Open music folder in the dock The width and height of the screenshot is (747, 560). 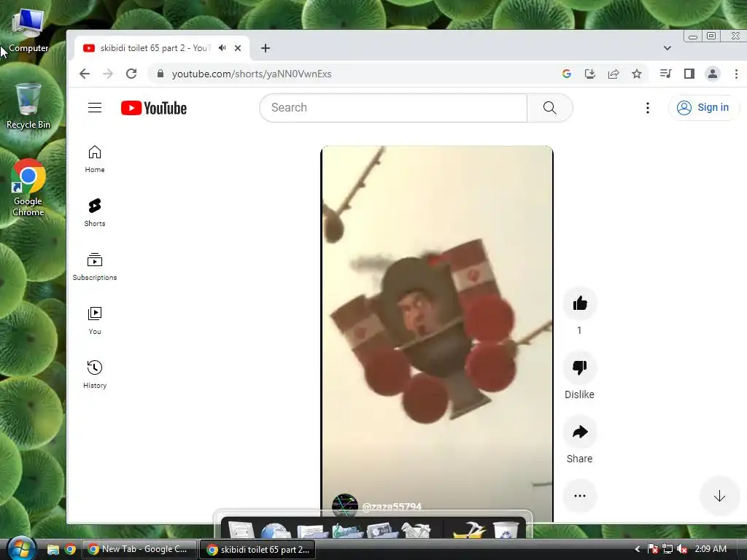tap(347, 530)
